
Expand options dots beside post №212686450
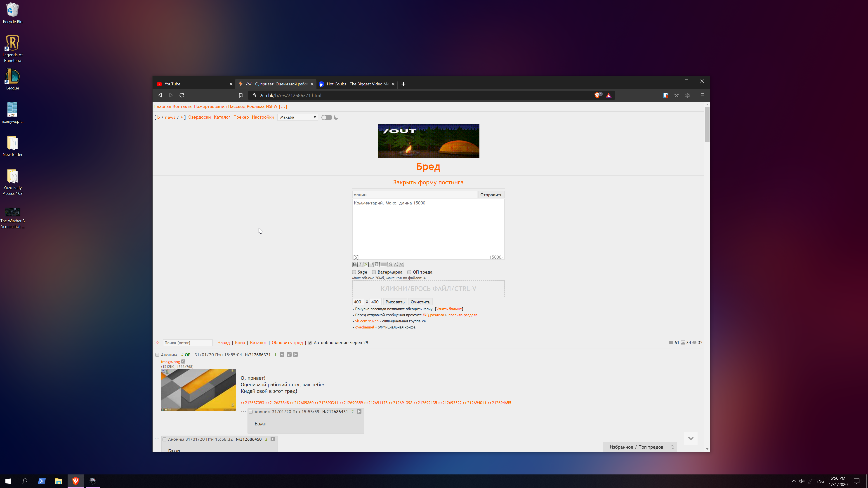point(157,439)
